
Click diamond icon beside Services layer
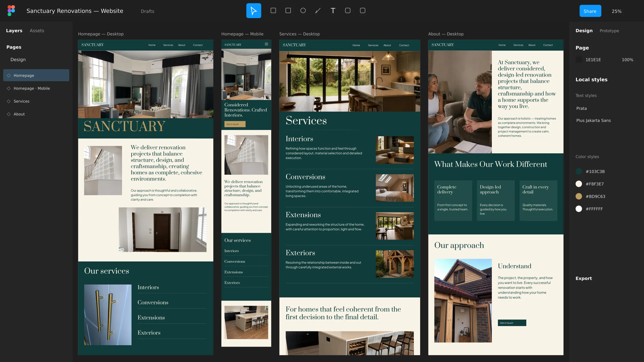click(9, 101)
